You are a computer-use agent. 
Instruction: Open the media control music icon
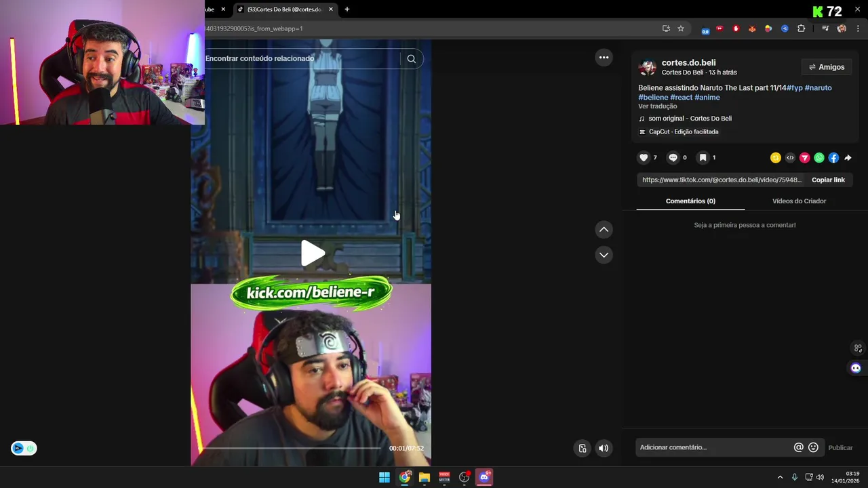click(825, 28)
